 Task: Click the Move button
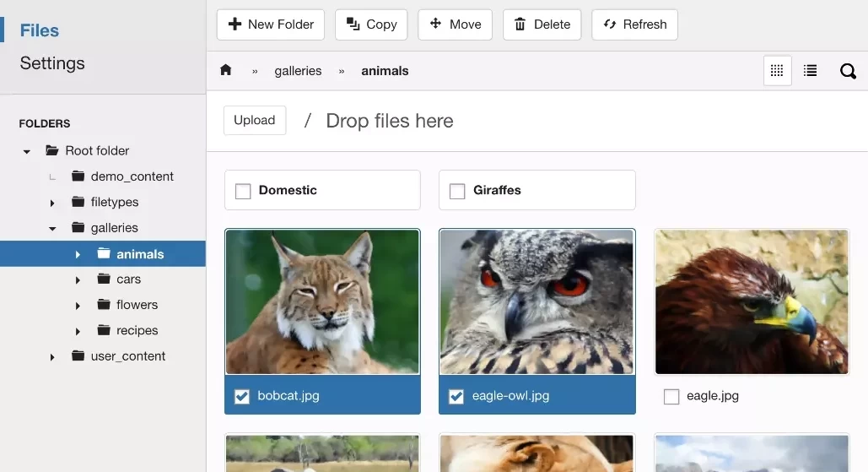tap(455, 24)
